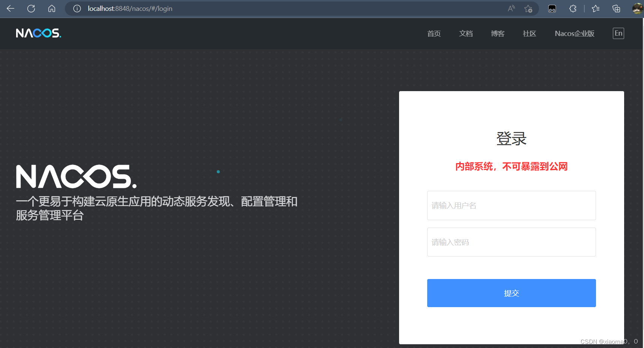Screen dimensions: 644x348
Task: Click the red 内部系统，不可暴露到公网 warning text
Action: [x=512, y=166]
